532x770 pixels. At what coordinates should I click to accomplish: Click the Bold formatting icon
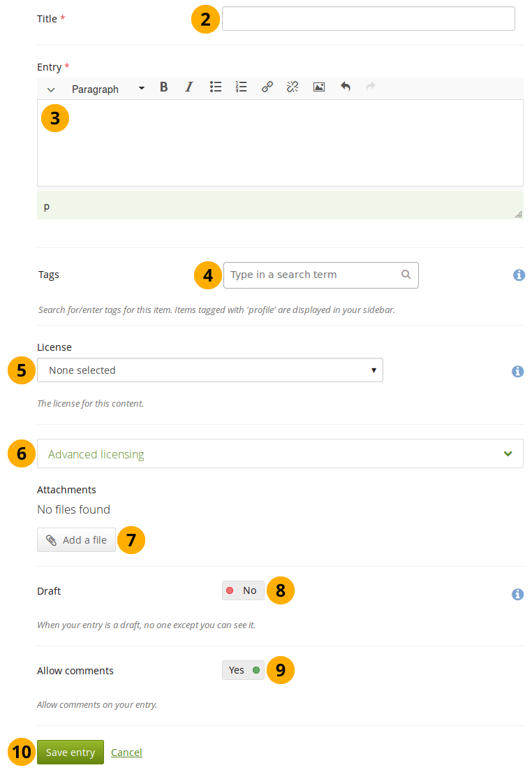[x=163, y=87]
